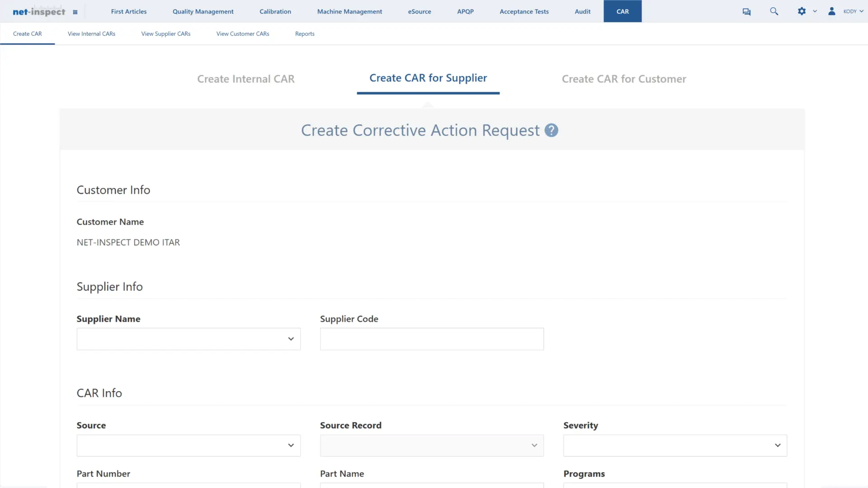The height and width of the screenshot is (488, 868).
Task: Open the Quality Management menu
Action: 203,11
